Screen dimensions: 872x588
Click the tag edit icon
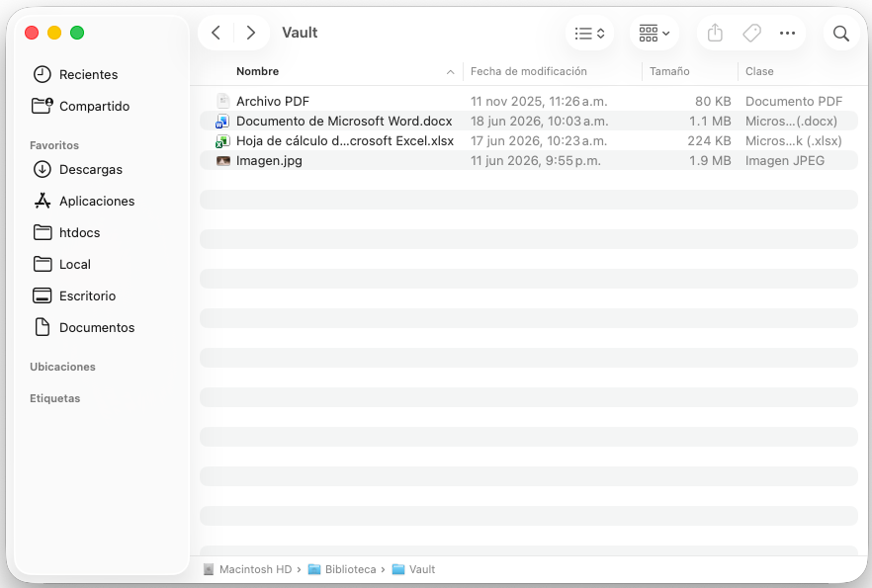point(751,33)
